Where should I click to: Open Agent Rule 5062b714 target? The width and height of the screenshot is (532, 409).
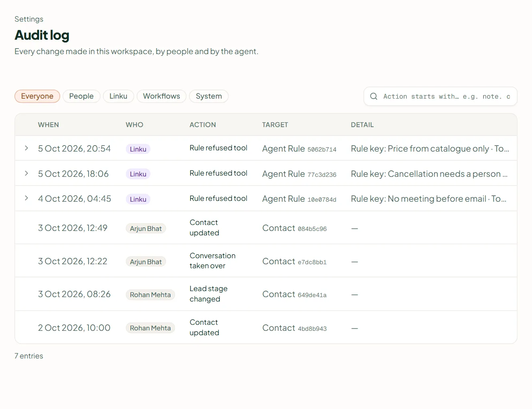point(299,149)
